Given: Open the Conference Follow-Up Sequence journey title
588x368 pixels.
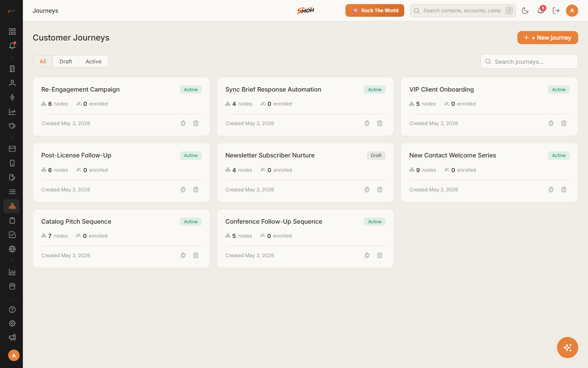Looking at the screenshot, I should point(274,222).
